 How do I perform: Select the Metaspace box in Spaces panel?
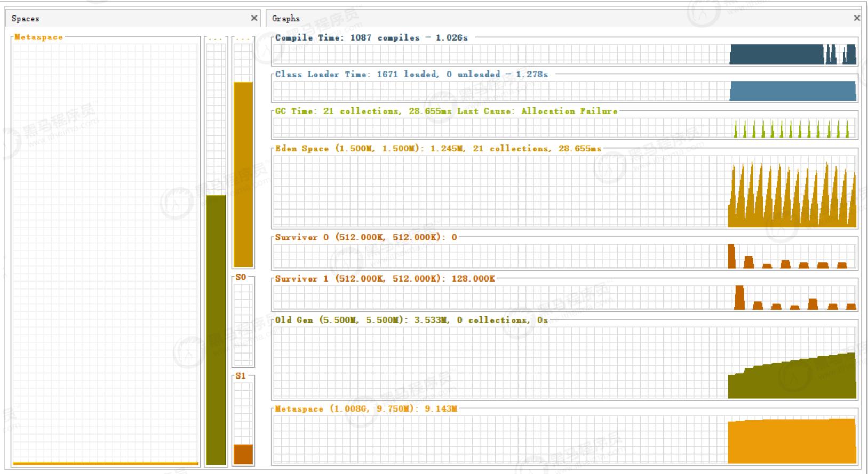click(x=106, y=251)
